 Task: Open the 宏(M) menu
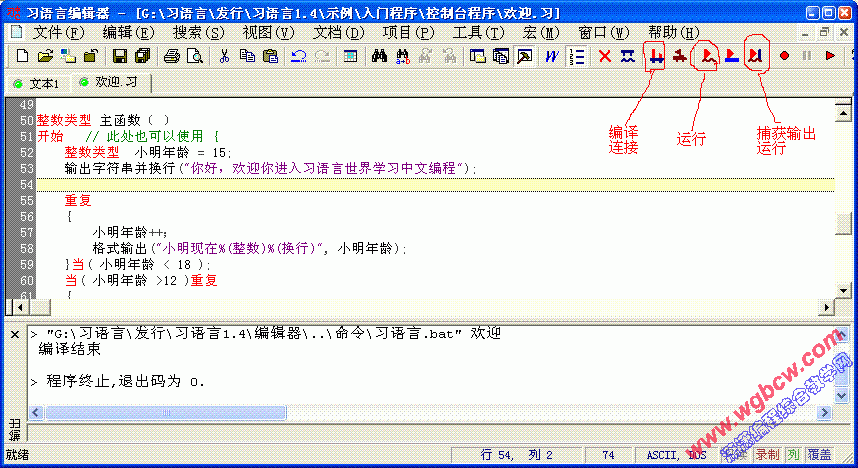[x=541, y=33]
